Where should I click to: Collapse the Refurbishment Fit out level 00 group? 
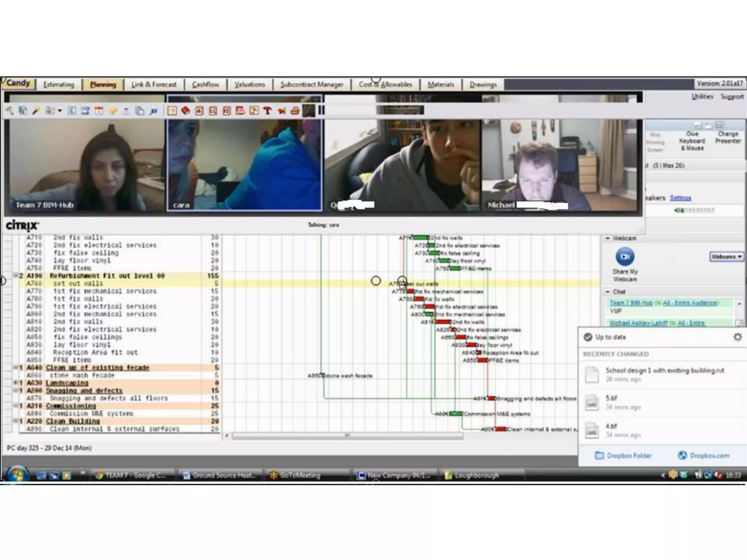[16, 276]
